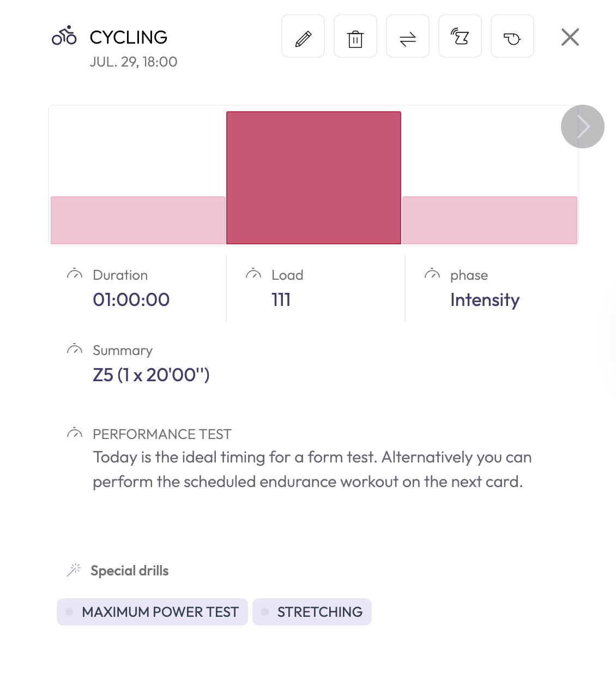Close the cycling workout card
This screenshot has width=616, height=673.
(x=570, y=37)
